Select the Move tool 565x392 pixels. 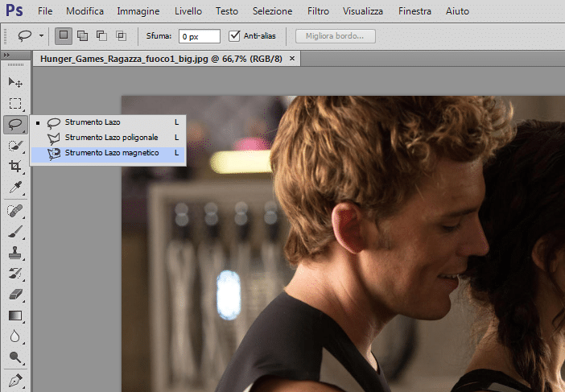tap(15, 83)
